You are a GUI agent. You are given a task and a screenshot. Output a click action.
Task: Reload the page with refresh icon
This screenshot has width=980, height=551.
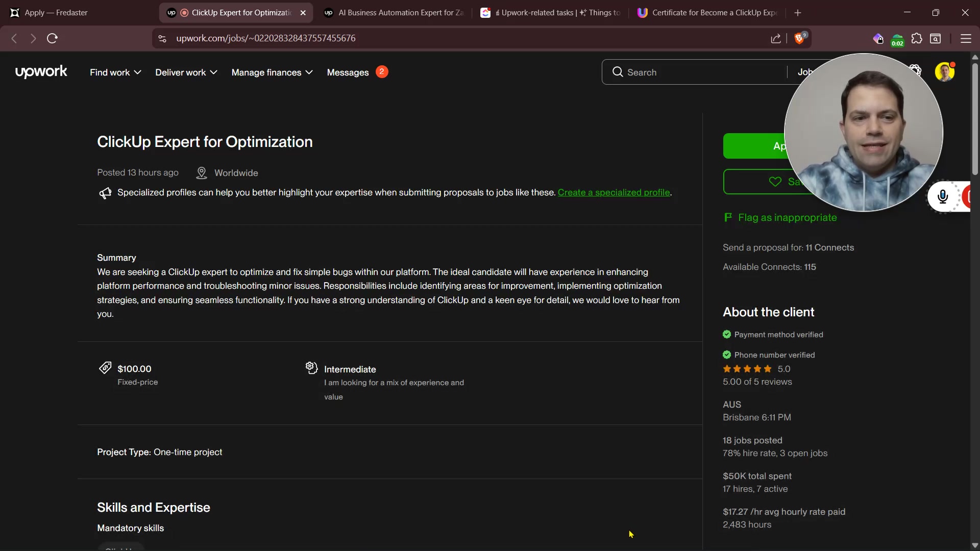52,38
